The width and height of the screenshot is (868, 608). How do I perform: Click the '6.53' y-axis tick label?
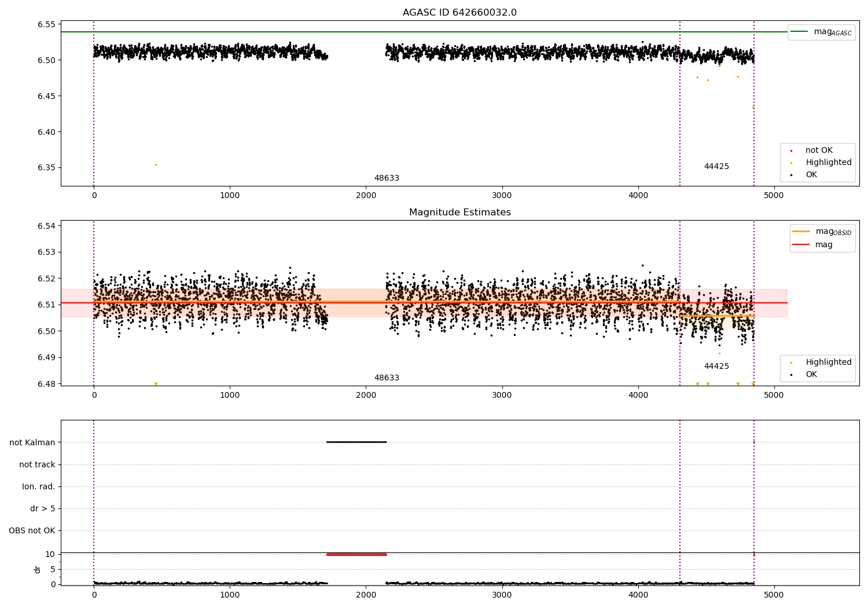46,252
